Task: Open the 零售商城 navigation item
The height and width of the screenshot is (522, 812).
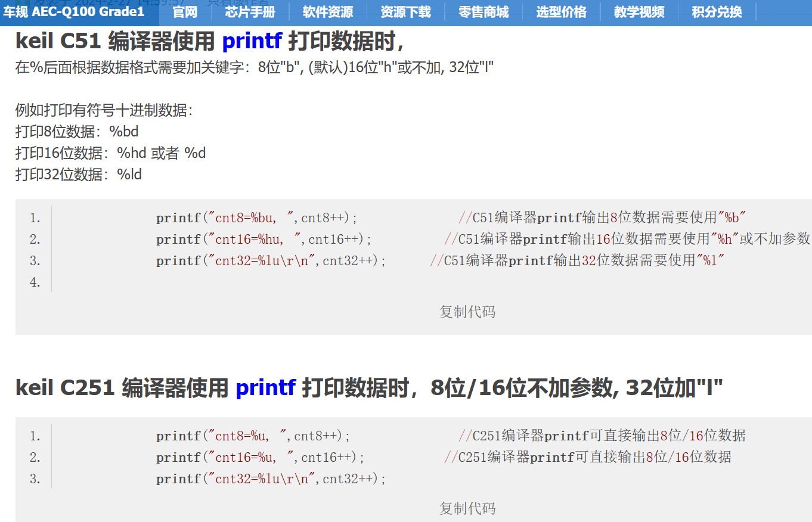Action: [484, 12]
